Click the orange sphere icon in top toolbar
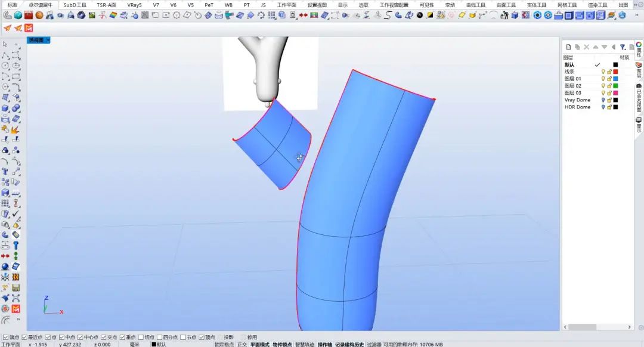 click(39, 16)
